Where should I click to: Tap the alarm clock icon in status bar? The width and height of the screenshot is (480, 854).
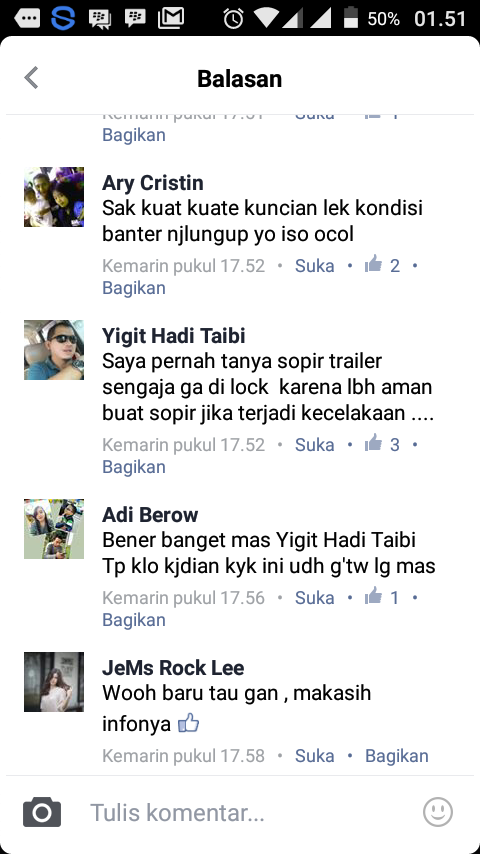[x=233, y=19]
